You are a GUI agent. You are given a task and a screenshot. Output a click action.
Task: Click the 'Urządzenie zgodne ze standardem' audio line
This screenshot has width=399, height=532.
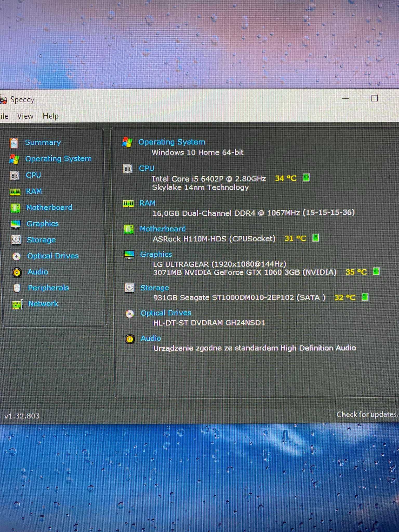pyautogui.click(x=255, y=348)
